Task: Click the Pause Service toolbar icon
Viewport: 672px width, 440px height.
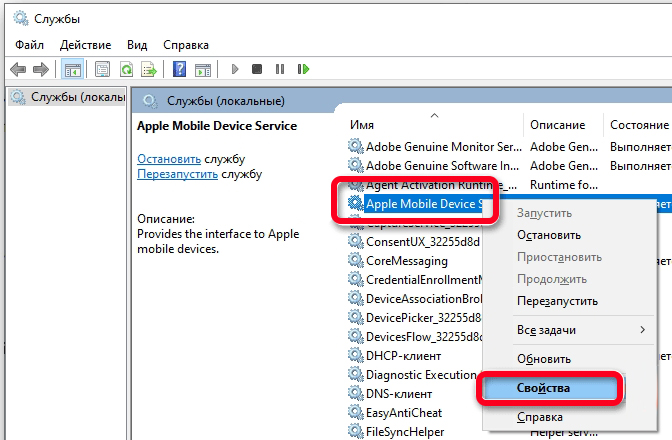Action: pyautogui.click(x=280, y=69)
